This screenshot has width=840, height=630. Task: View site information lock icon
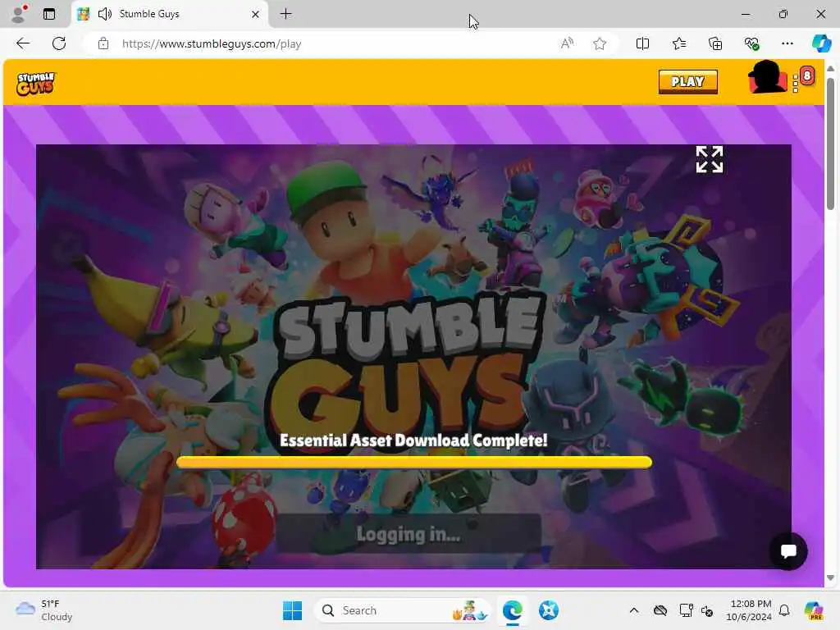click(103, 43)
